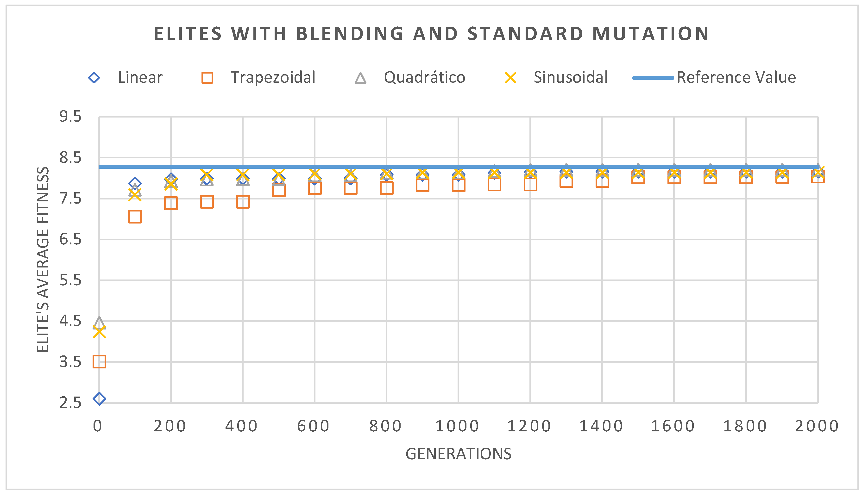The height and width of the screenshot is (497, 868).
Task: Select the Sinusoidal X point at generation 0
Action: [x=99, y=332]
